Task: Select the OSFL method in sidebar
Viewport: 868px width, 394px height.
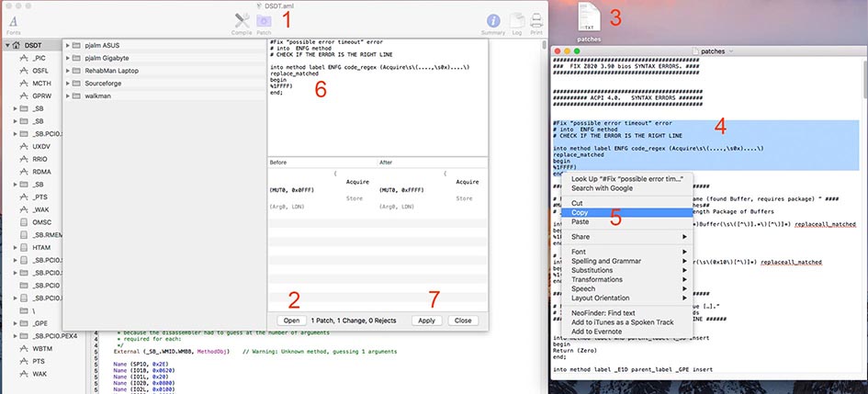Action: (39, 71)
